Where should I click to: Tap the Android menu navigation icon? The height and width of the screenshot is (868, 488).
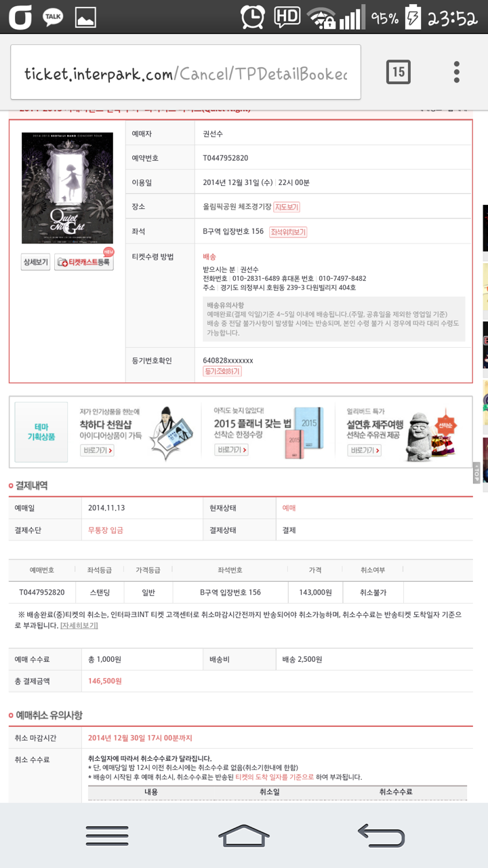(107, 835)
